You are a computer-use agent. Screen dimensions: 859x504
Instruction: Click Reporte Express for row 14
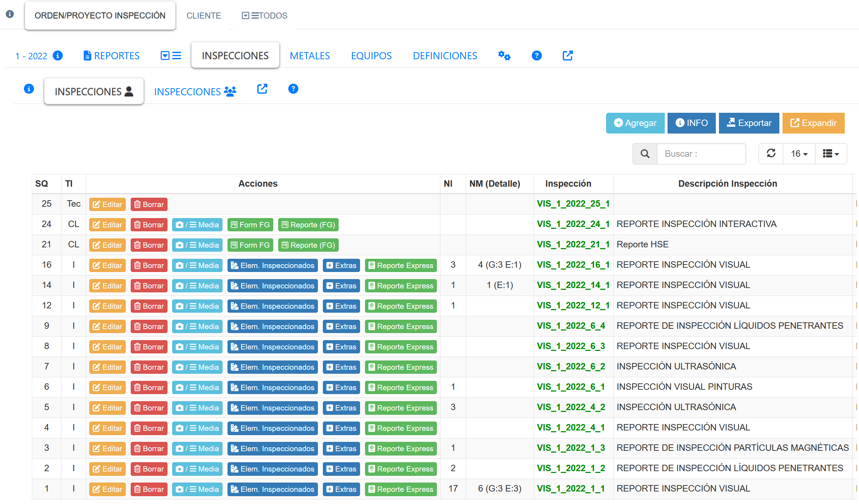click(x=401, y=286)
